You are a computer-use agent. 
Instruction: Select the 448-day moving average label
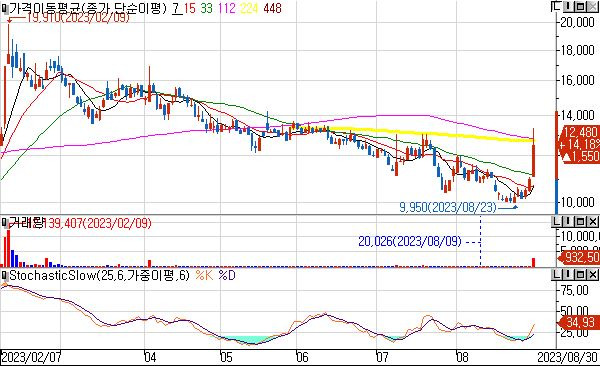pyautogui.click(x=272, y=8)
